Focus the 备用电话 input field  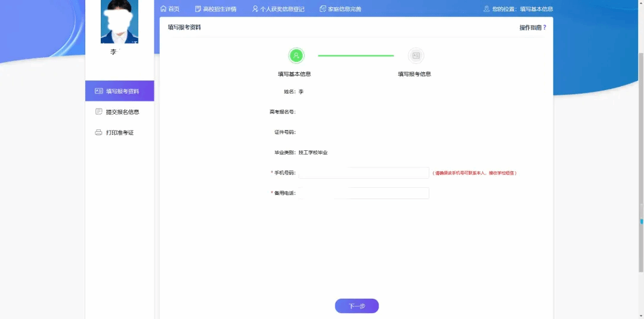point(364,193)
